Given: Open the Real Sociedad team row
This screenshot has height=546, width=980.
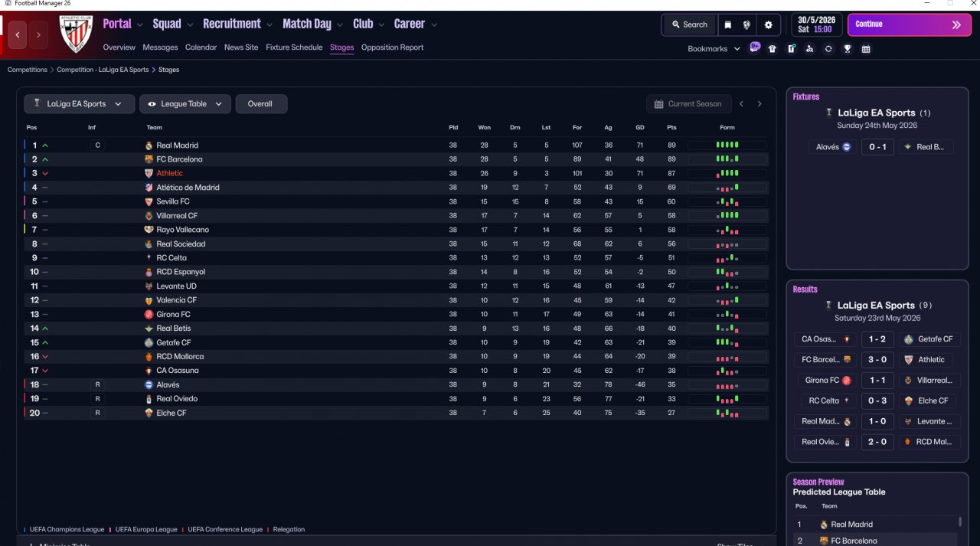Looking at the screenshot, I should (396, 244).
